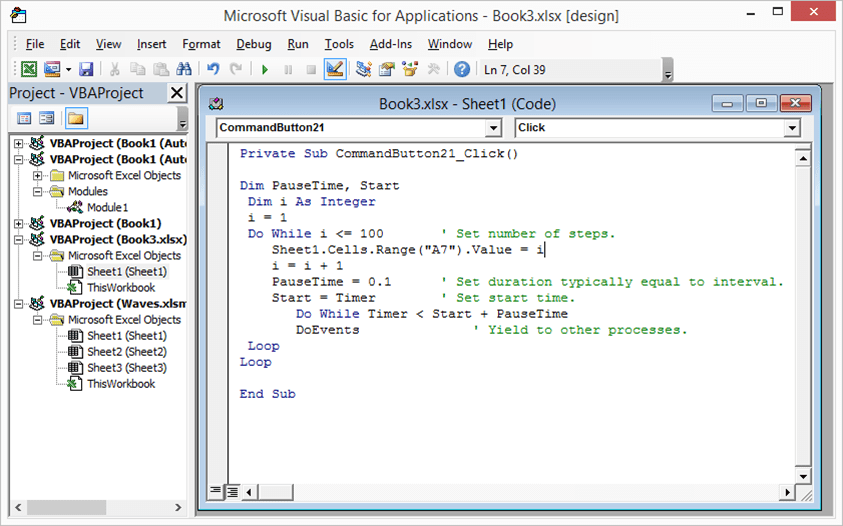Open Properties Window toolbar icon
Viewport: 843px width, 526px height.
tap(387, 69)
